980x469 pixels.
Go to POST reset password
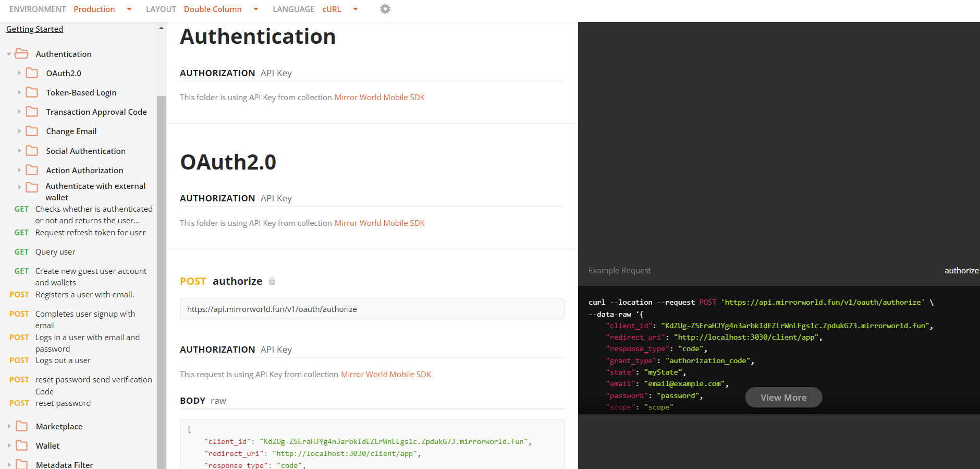click(x=50, y=403)
